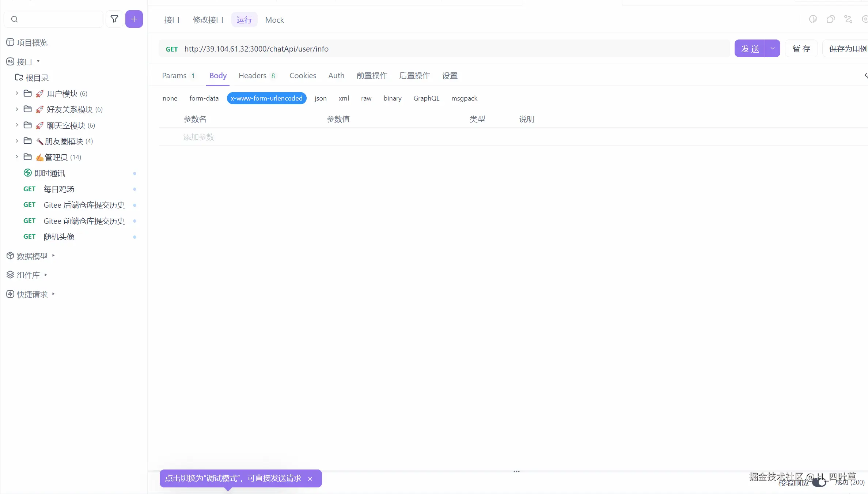
Task: Close the purple debug mode tooltip
Action: click(x=310, y=479)
